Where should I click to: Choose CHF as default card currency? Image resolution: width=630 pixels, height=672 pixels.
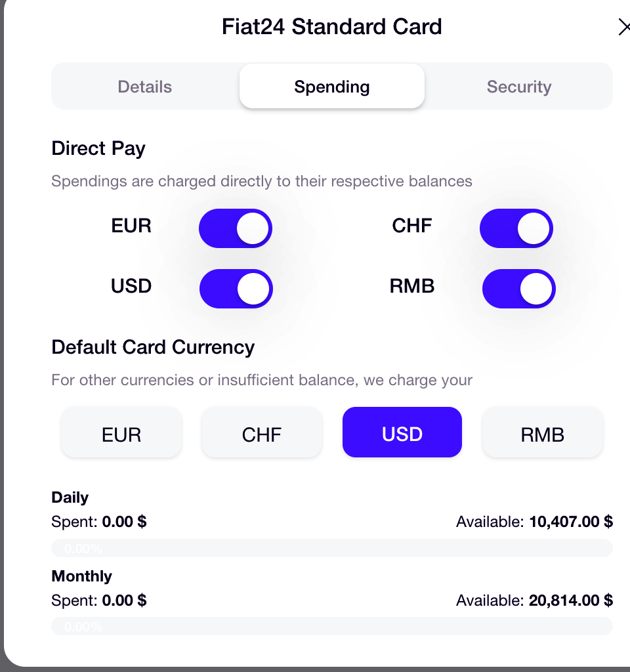click(x=261, y=432)
